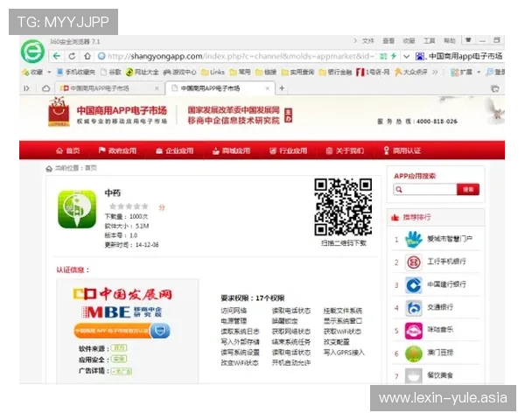Click the green 中药 app icon
The image size is (525, 420).
[x=77, y=209]
